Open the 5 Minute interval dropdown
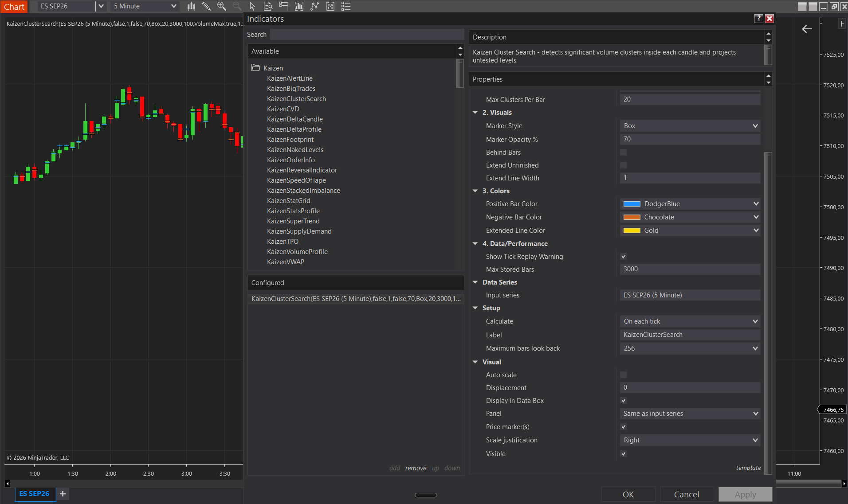The width and height of the screenshot is (848, 504). pyautogui.click(x=145, y=6)
